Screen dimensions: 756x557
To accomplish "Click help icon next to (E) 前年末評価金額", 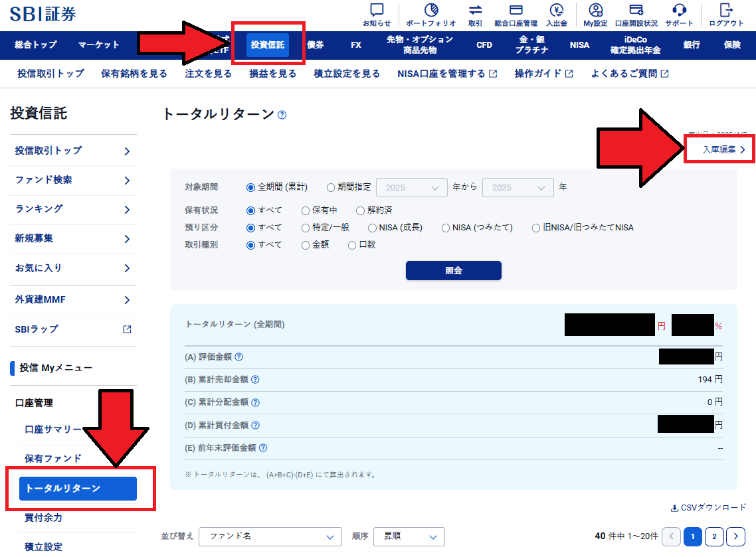I will (263, 448).
